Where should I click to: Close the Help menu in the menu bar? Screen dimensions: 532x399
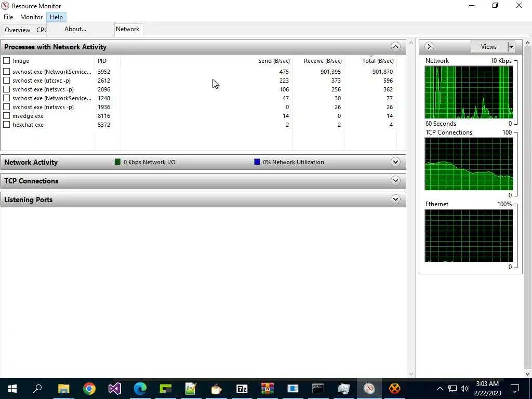(x=56, y=17)
